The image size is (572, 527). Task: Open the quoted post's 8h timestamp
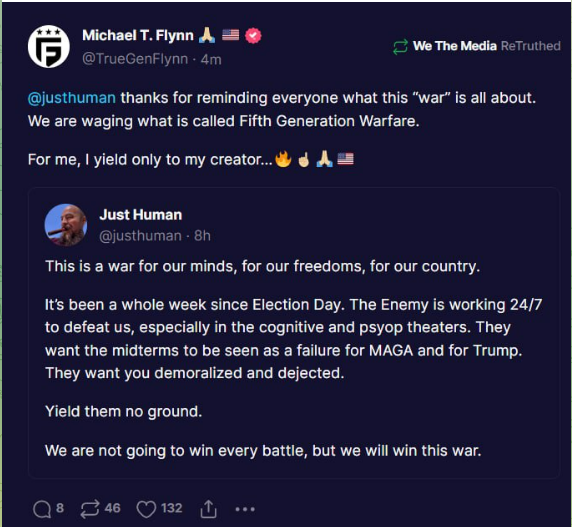pos(202,236)
